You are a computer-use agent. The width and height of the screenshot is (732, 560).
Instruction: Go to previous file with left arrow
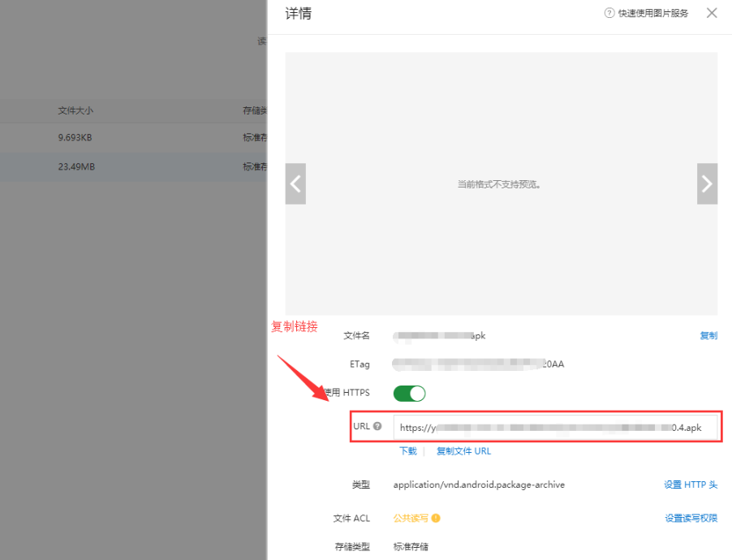295,183
